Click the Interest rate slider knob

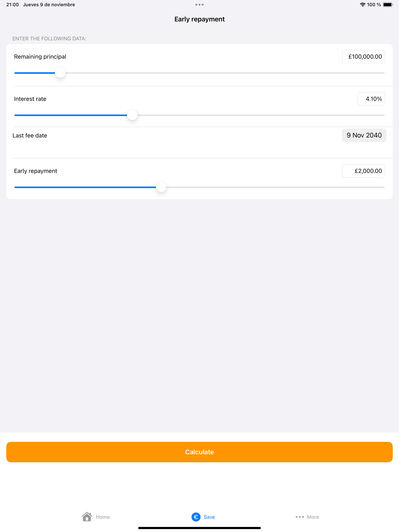tap(132, 115)
